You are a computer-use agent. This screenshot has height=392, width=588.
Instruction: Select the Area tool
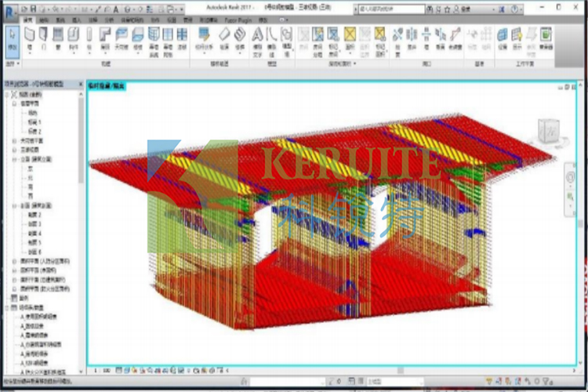pos(350,39)
